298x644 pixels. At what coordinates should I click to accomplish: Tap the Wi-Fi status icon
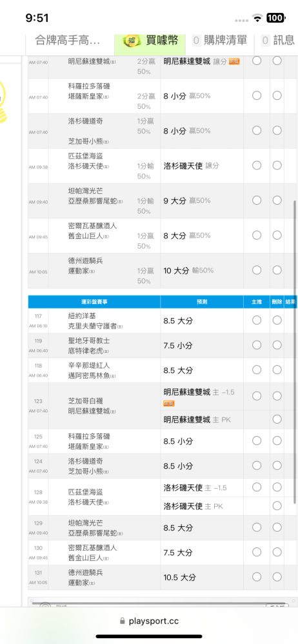pyautogui.click(x=258, y=17)
